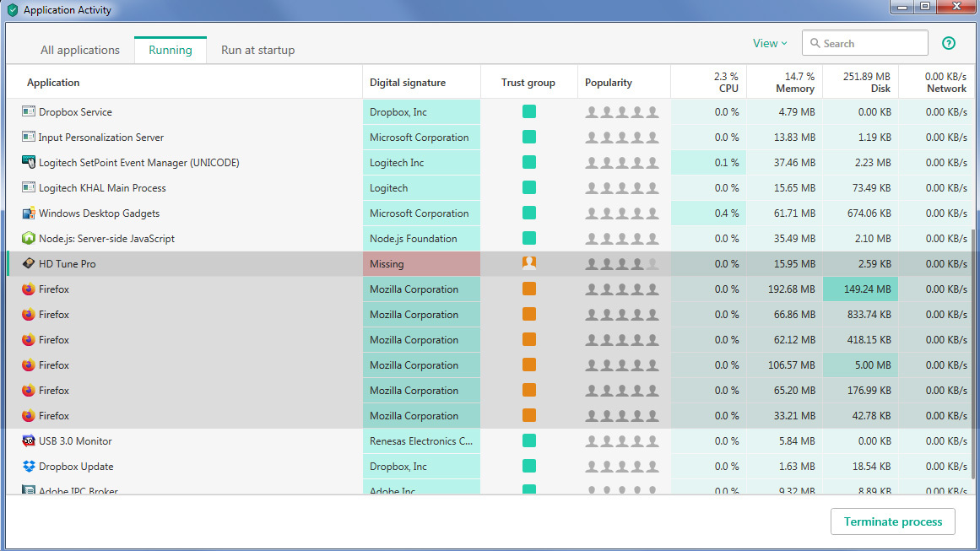This screenshot has width=980, height=551.
Task: Click the Dropbox Service application icon
Action: 28,112
